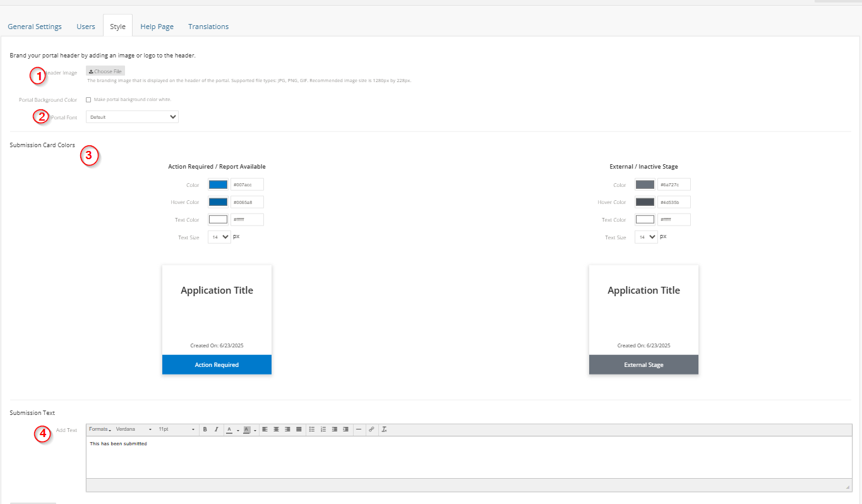Open the Text Size dropdown under Action Required
Image resolution: width=862 pixels, height=504 pixels.
click(x=218, y=237)
